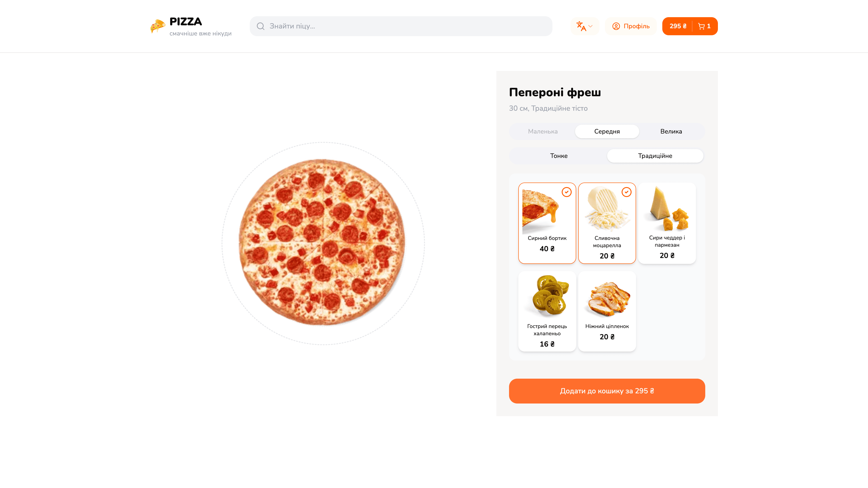This screenshot has height=488, width=868.
Task: Select the Традиційне dough option
Action: [x=655, y=156]
